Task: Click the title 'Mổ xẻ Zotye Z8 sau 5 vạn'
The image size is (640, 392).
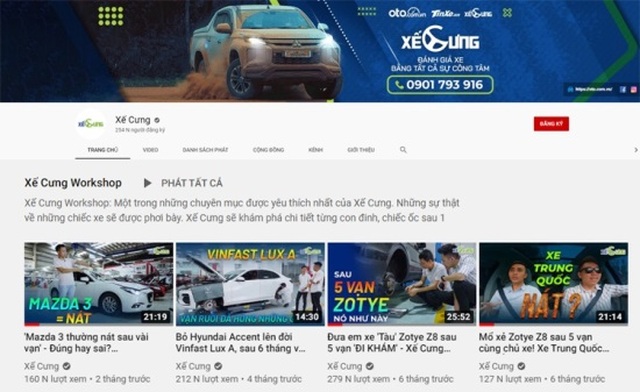Action: [x=544, y=343]
